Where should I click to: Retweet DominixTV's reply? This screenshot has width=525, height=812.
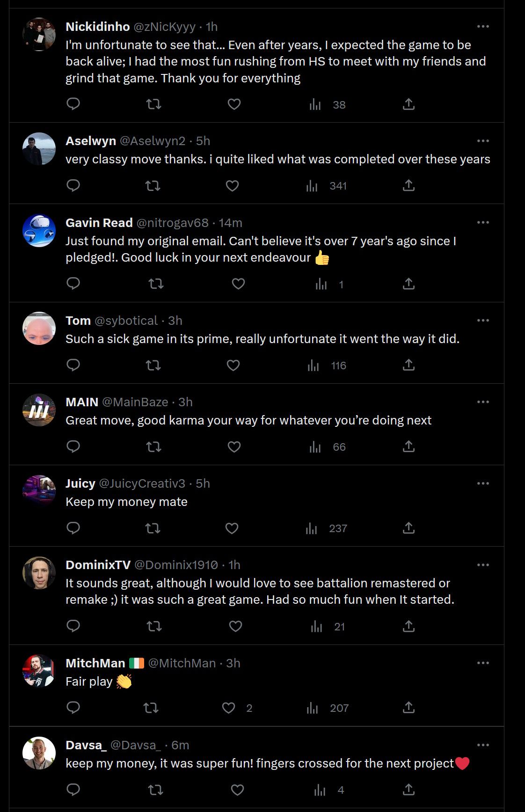[154, 626]
